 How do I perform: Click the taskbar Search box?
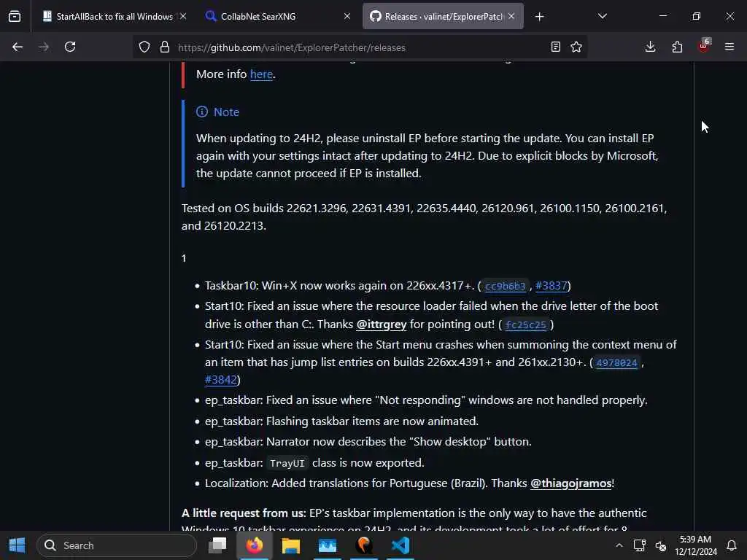tap(117, 545)
